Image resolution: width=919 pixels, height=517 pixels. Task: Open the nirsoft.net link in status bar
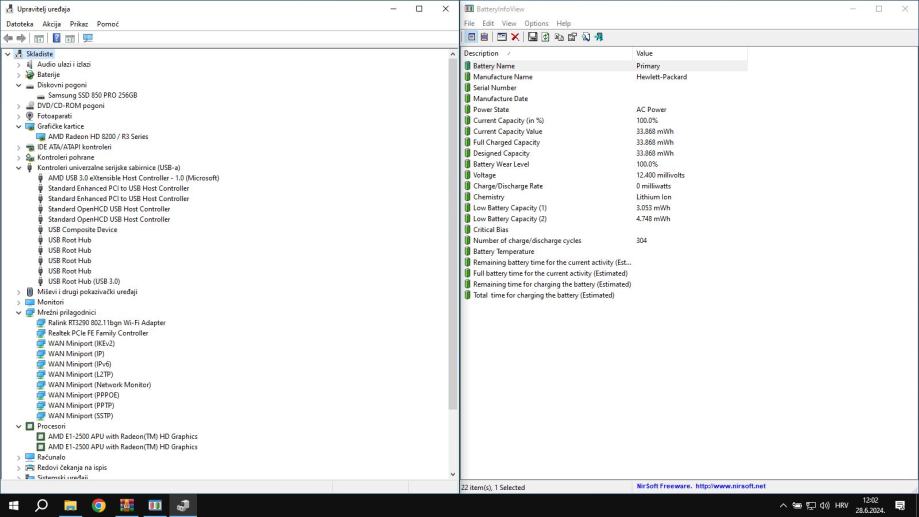(x=730, y=487)
